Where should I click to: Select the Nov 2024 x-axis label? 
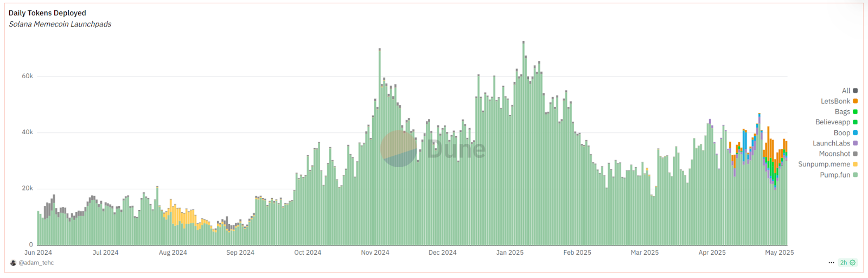pos(375,252)
